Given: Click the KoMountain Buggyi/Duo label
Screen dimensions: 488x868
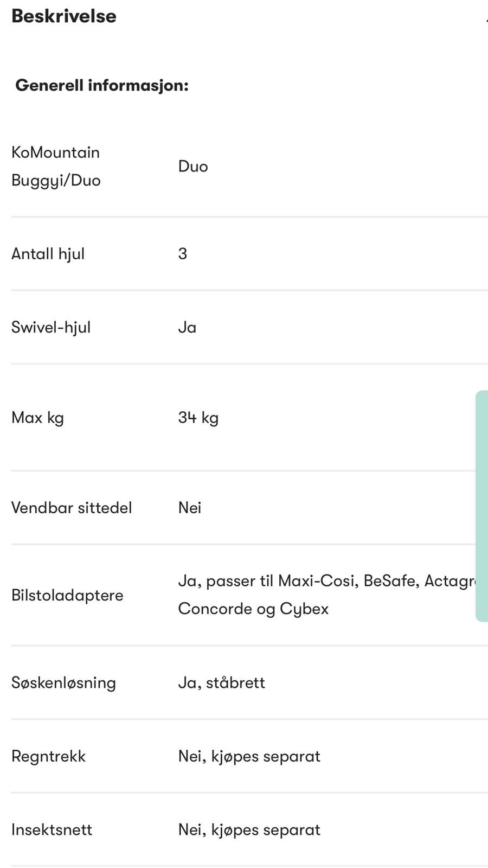Looking at the screenshot, I should click(56, 166).
